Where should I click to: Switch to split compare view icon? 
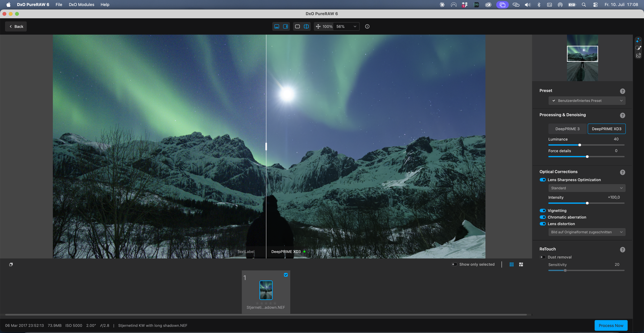tap(306, 27)
